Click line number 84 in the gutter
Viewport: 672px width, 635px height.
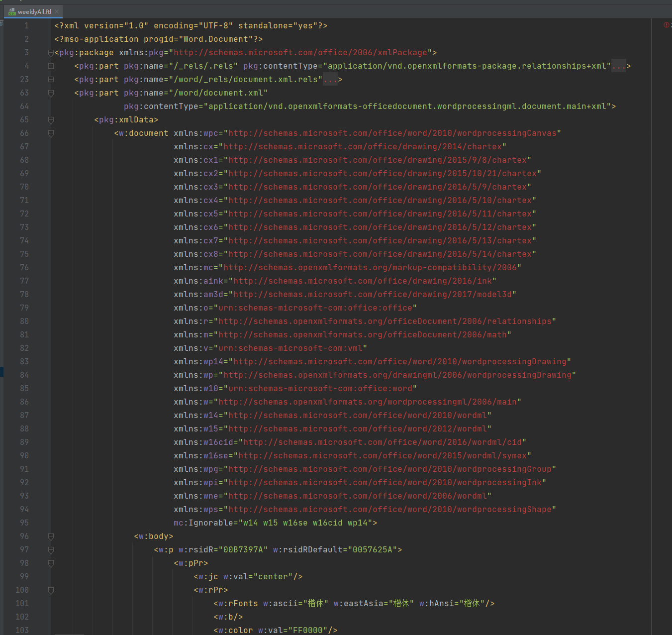(x=24, y=375)
